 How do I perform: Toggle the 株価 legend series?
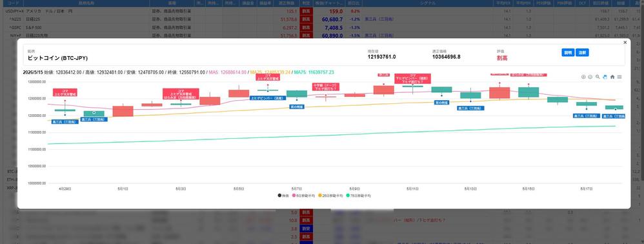click(283, 196)
